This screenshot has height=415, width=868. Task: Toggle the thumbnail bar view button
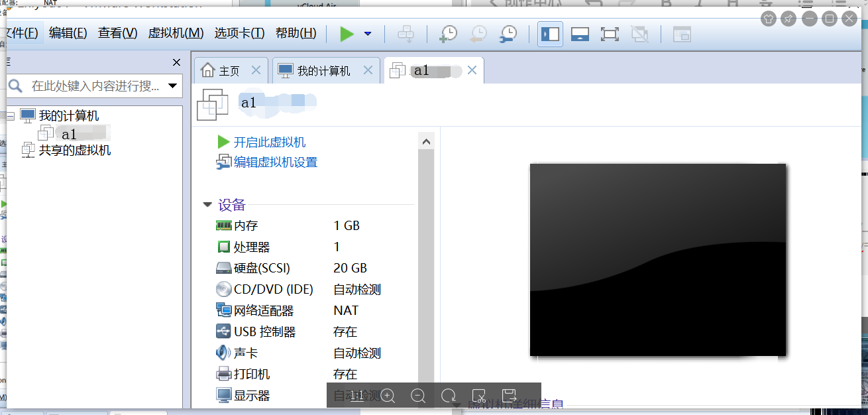[x=580, y=34]
